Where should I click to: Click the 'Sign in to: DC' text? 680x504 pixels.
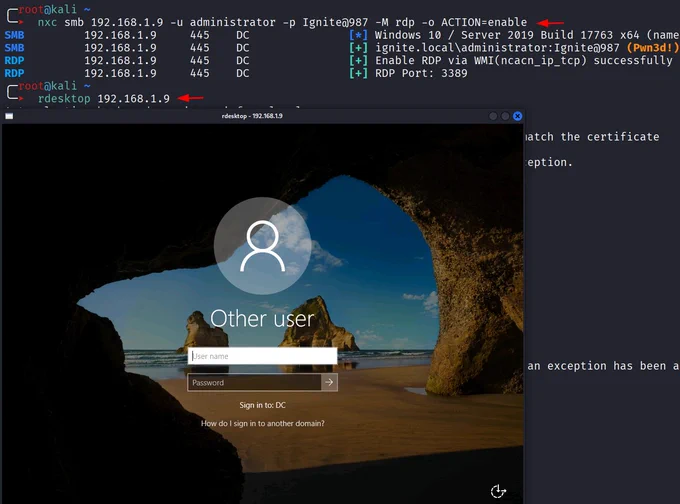(262, 405)
